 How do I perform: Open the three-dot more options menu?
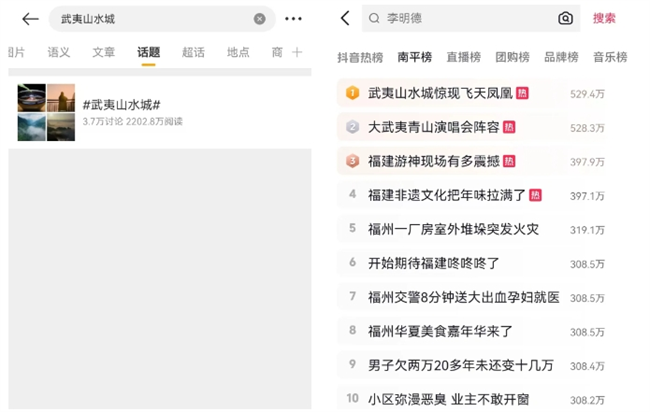click(293, 19)
